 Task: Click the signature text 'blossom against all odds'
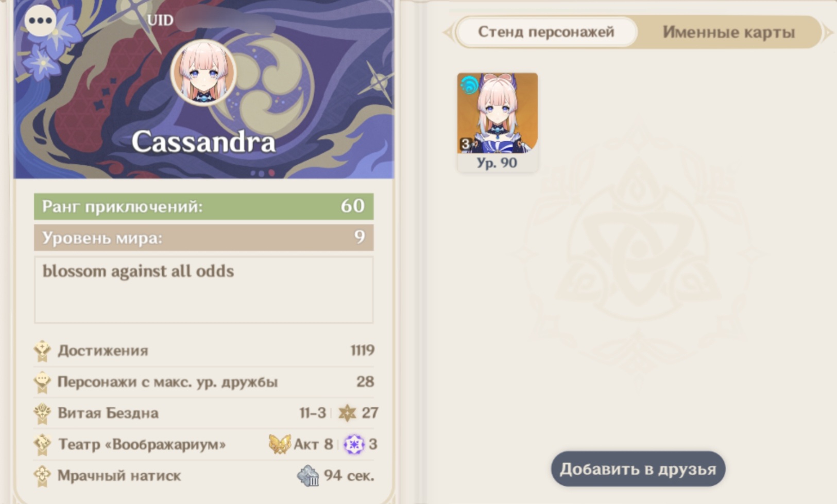pos(138,271)
